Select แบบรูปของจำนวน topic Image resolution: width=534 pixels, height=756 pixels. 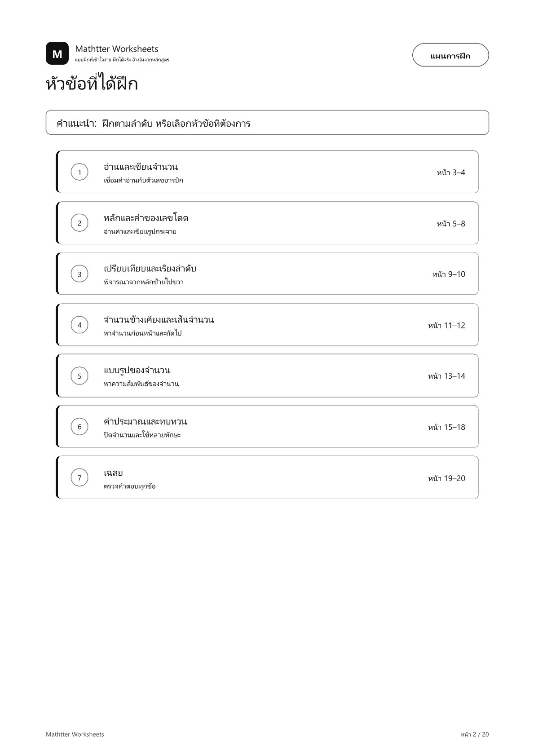click(267, 376)
